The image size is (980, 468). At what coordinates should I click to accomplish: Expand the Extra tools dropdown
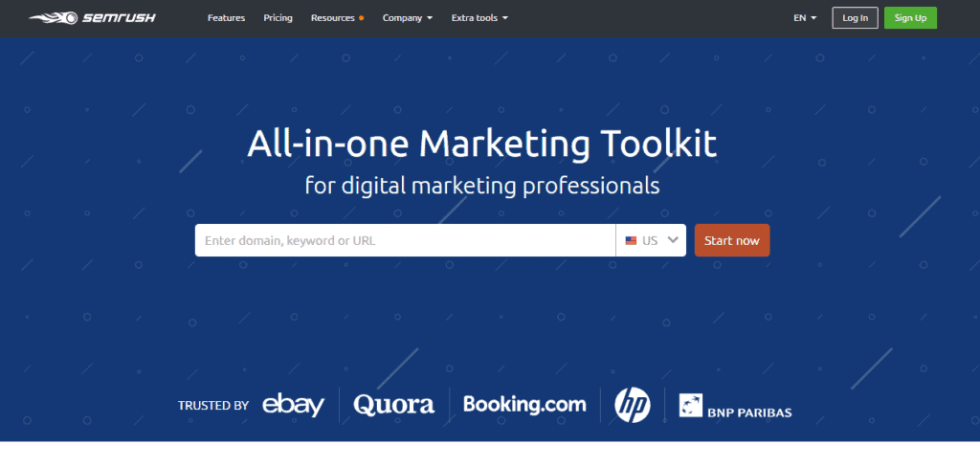pyautogui.click(x=479, y=18)
